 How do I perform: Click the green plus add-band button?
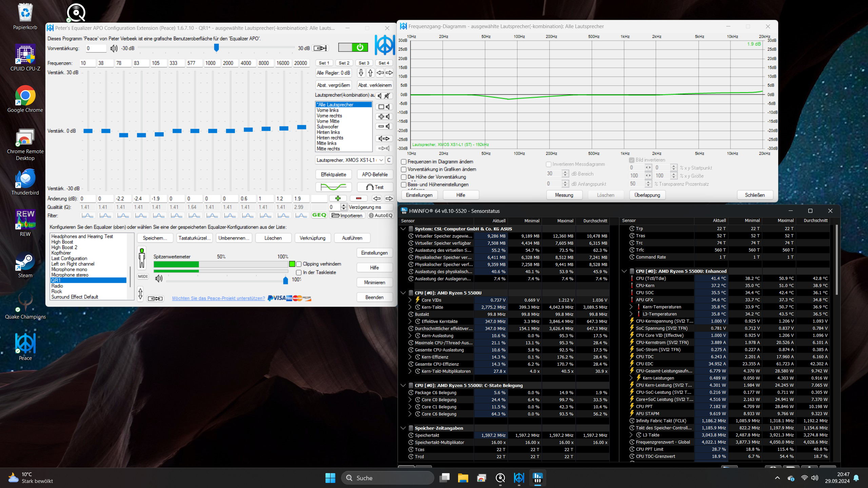338,199
